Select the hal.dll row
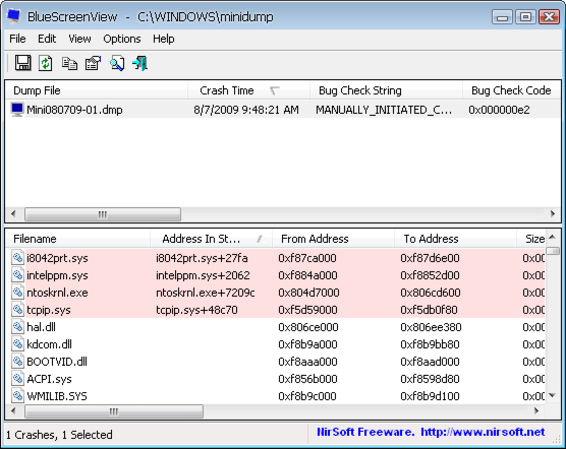 point(275,327)
